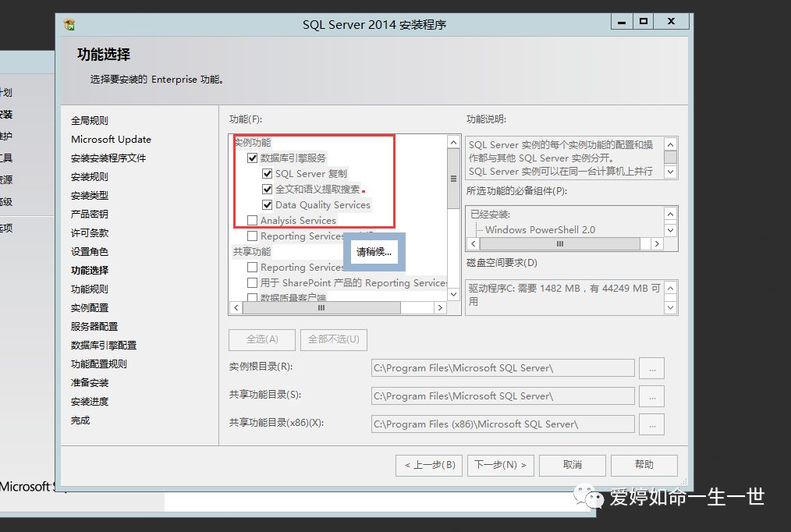Click the 全选(A) button
Viewport: 791px width, 532px height.
click(262, 339)
